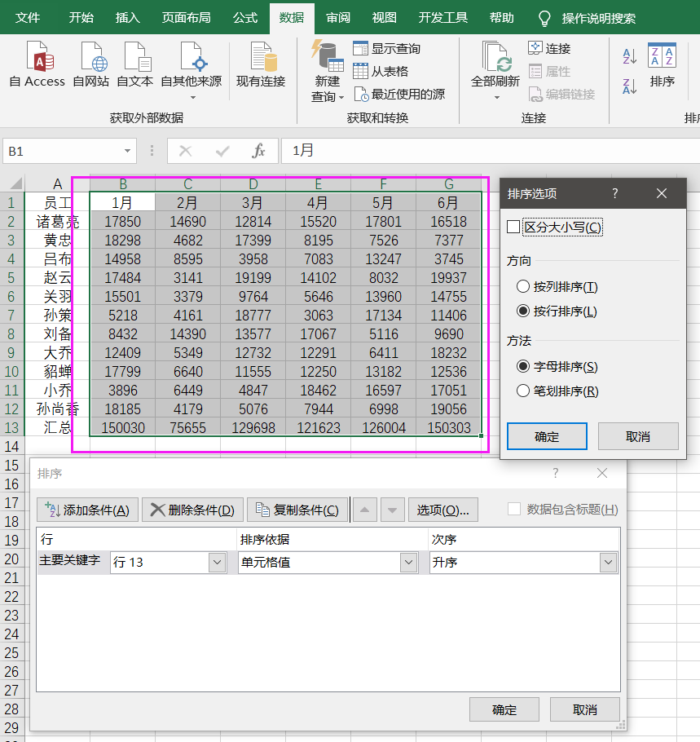700x742 pixels.
Task: Open the ascending order dropdown
Action: 608,562
